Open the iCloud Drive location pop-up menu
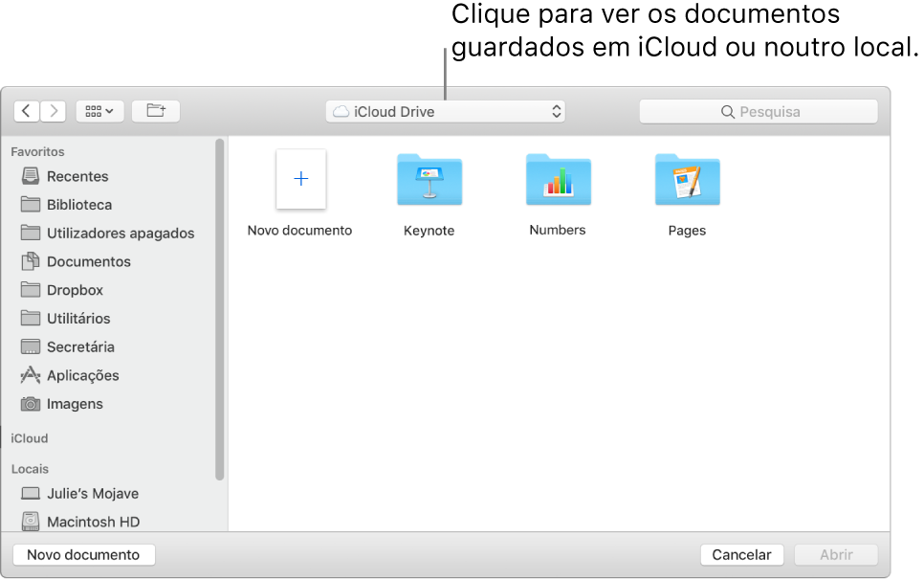 pos(445,111)
